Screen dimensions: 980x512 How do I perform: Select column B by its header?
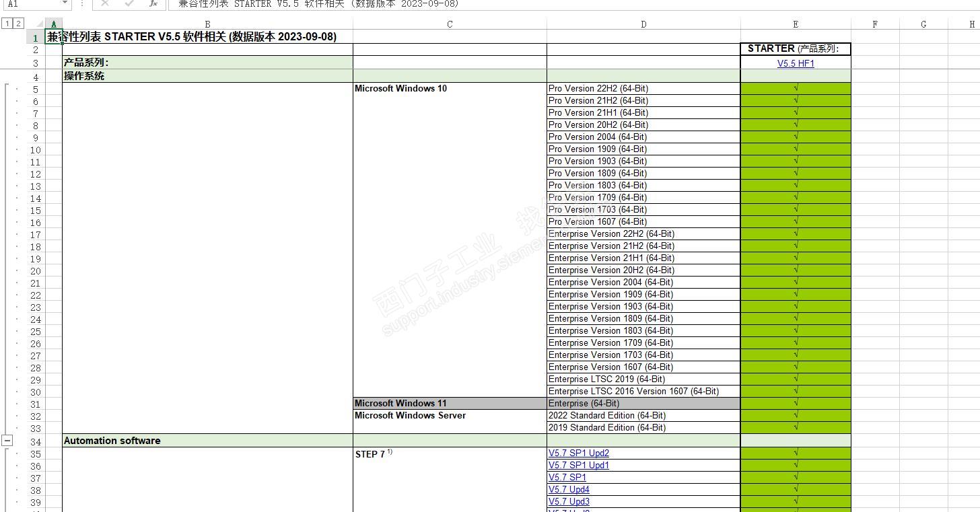click(x=207, y=24)
